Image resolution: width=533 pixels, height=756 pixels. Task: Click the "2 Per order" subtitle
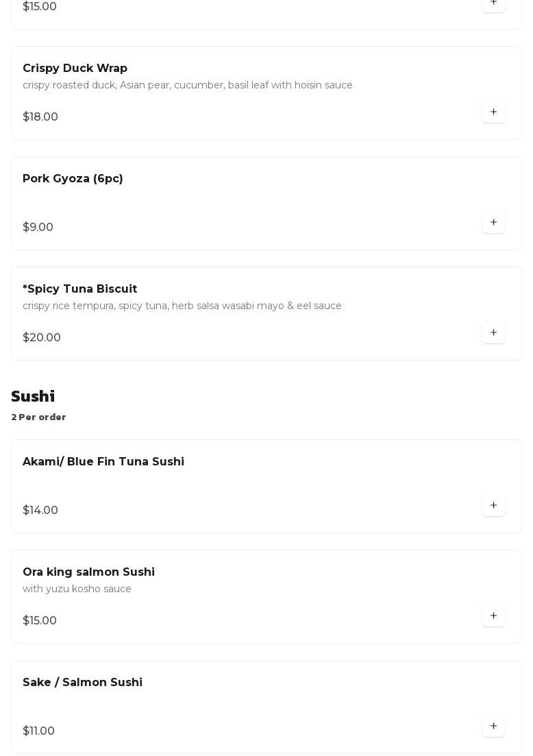coord(38,417)
